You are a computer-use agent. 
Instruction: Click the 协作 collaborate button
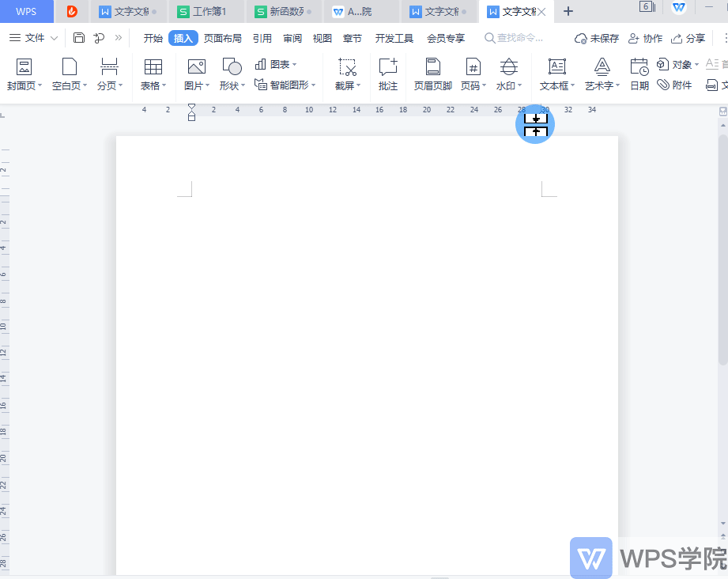click(x=645, y=38)
